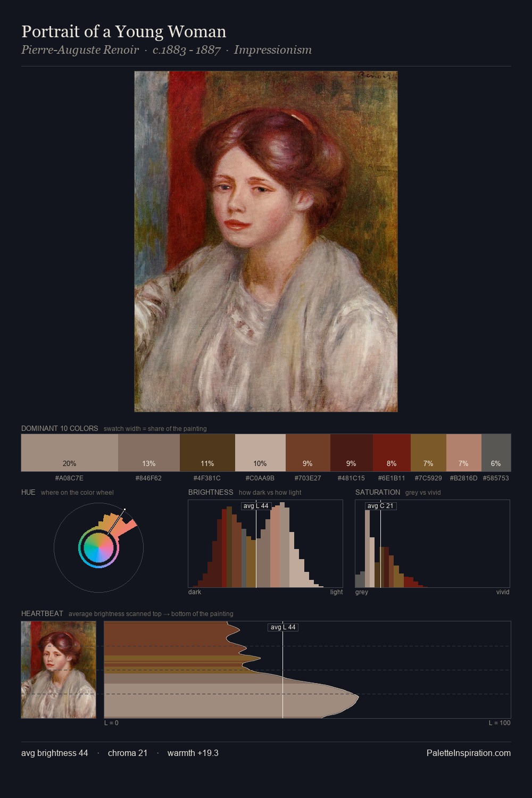This screenshot has width=532, height=798.
Task: Click the 'avg C 21' label in Saturation histogram
Action: click(x=381, y=506)
